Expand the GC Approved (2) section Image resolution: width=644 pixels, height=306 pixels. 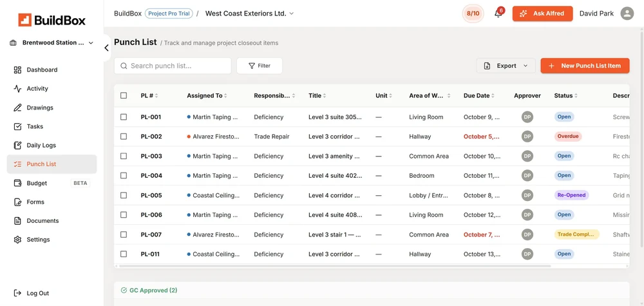149,291
